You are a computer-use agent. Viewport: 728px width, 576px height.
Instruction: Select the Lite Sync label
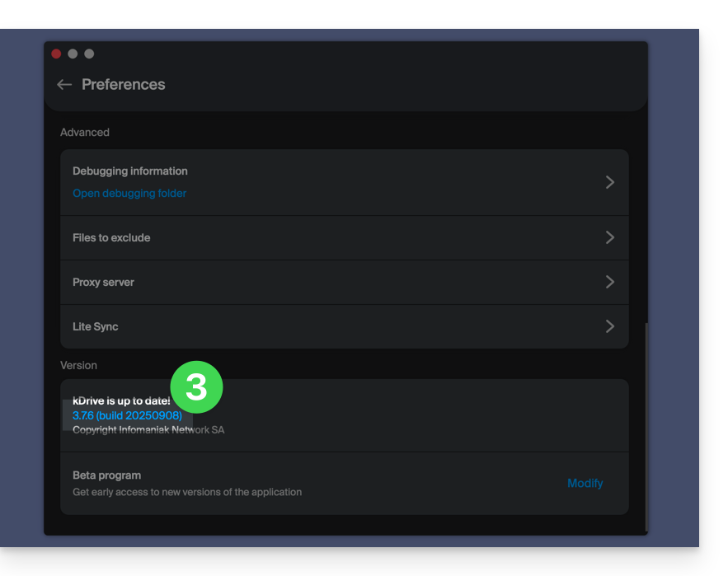coord(96,327)
